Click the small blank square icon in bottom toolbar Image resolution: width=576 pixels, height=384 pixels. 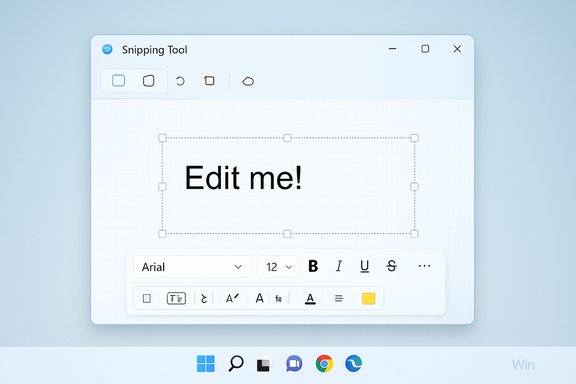pos(147,298)
